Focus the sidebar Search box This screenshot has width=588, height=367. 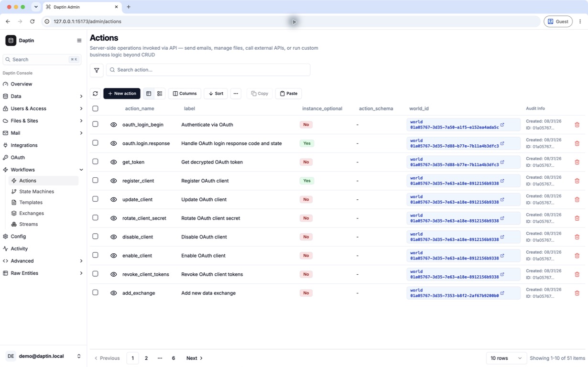(42, 59)
